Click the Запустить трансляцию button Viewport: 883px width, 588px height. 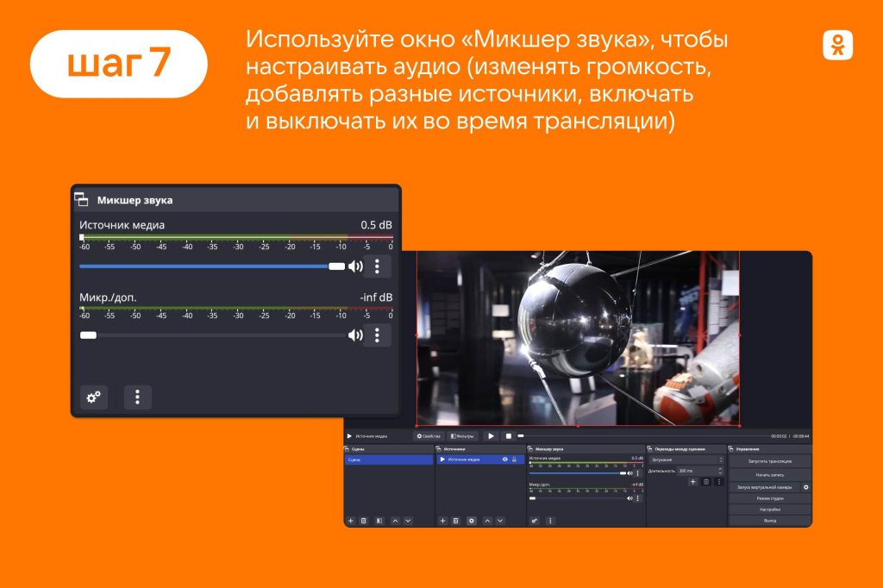770,461
